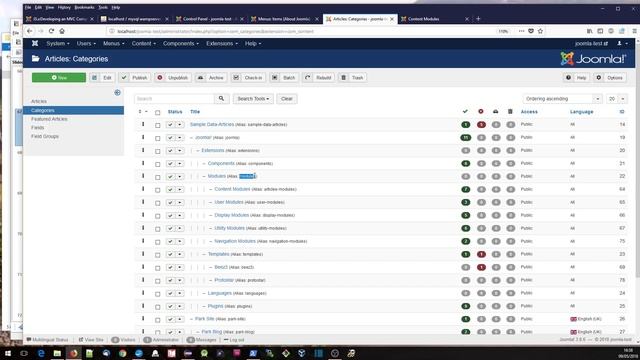Click inside the Search input field
The image size is (640, 360).
174,98
